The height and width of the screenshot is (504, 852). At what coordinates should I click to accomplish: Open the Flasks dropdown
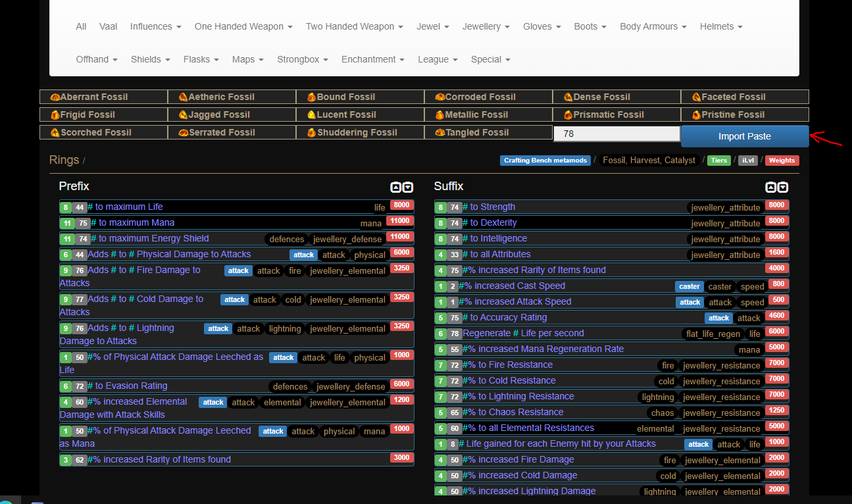[201, 59]
